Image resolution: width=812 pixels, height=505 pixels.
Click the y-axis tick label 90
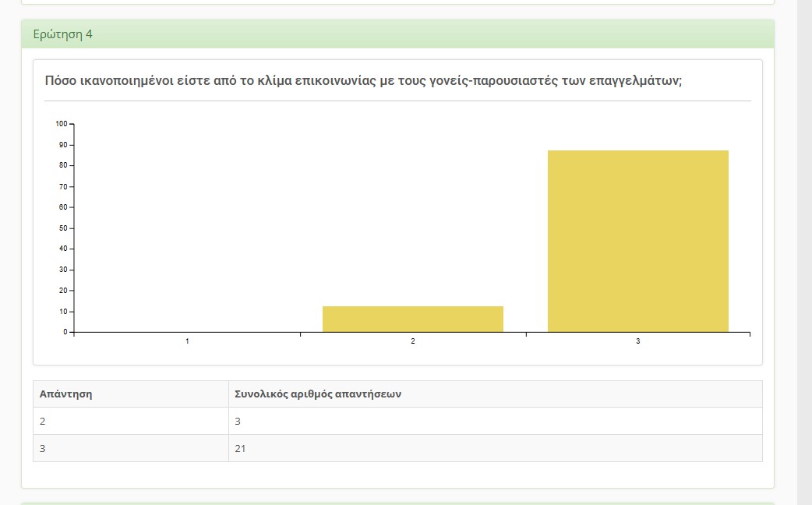[62, 145]
